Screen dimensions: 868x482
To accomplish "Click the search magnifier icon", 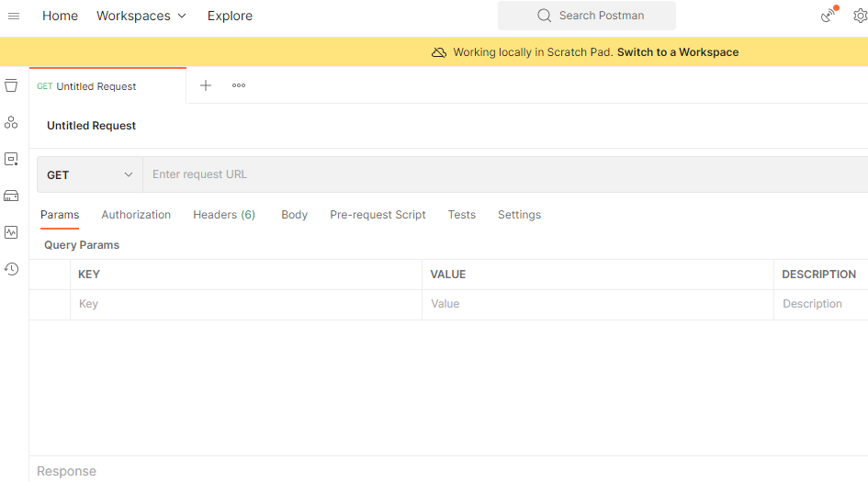I will pyautogui.click(x=544, y=16).
